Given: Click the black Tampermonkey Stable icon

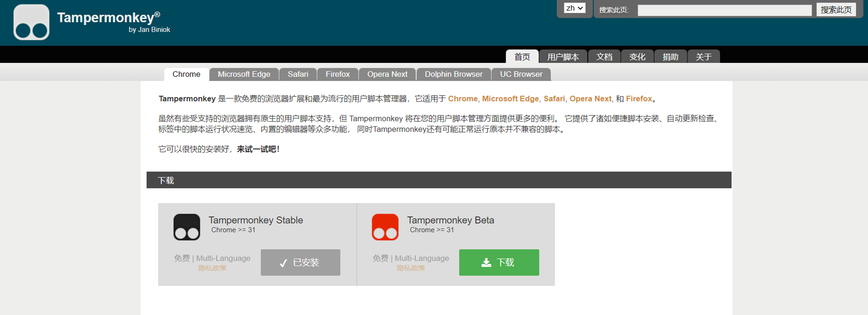Looking at the screenshot, I should (186, 227).
